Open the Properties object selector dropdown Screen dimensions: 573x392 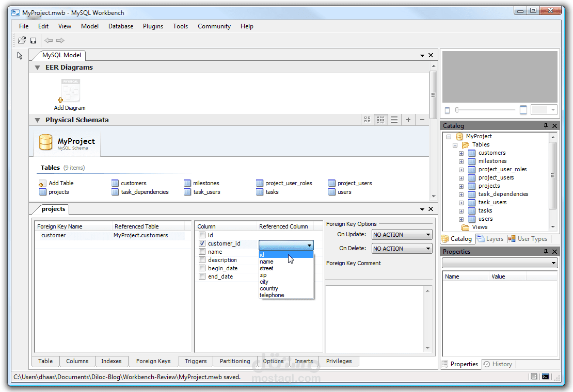(x=500, y=263)
